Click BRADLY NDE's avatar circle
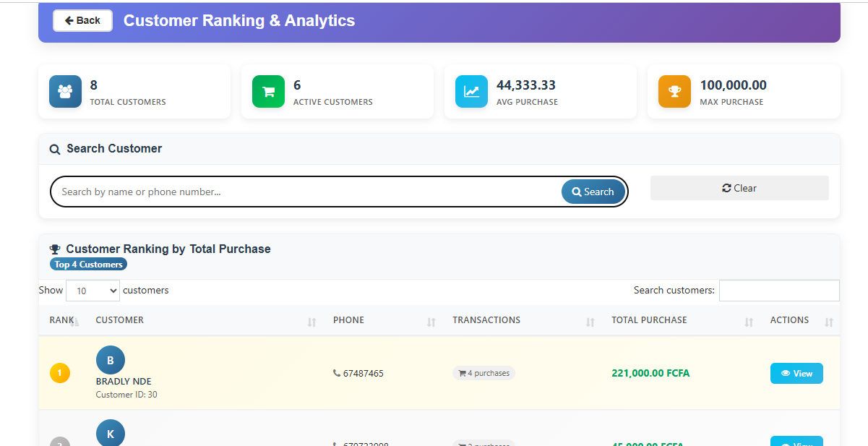 click(111, 359)
